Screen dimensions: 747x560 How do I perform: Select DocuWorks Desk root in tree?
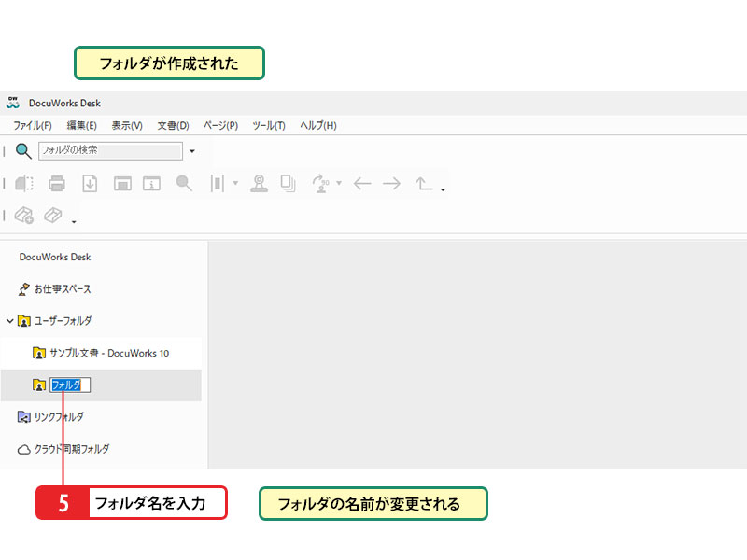tap(55, 258)
